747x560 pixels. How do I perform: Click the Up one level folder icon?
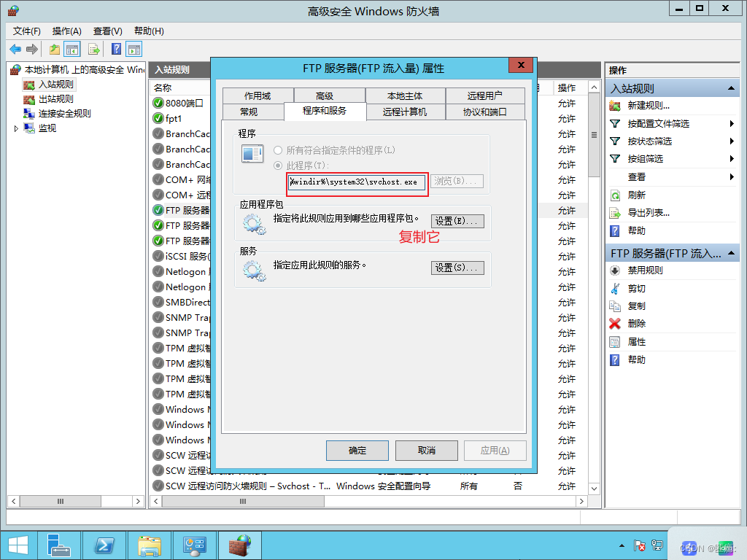tap(55, 49)
